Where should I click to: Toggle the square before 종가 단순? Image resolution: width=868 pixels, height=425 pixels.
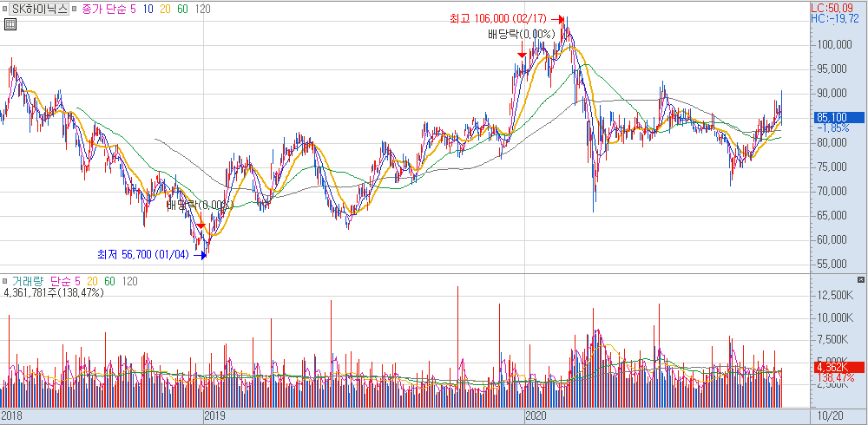(74, 10)
